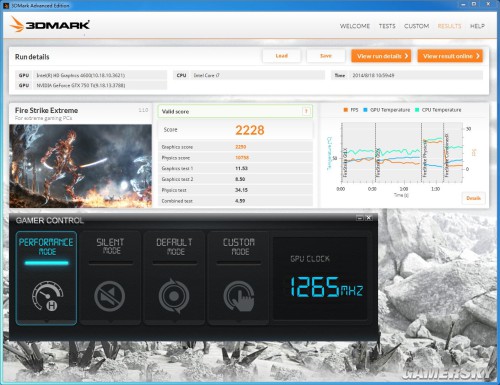Open View run details arrow button
Image resolution: width=500 pixels, height=385 pixels.
pos(381,56)
